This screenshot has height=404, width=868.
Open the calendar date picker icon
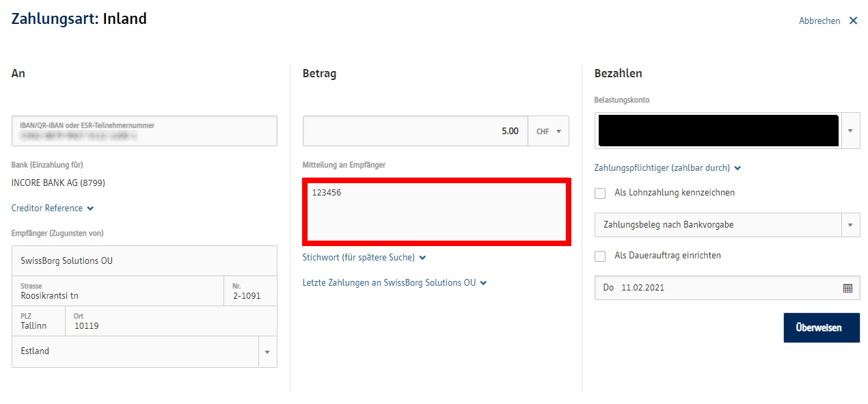(847, 288)
